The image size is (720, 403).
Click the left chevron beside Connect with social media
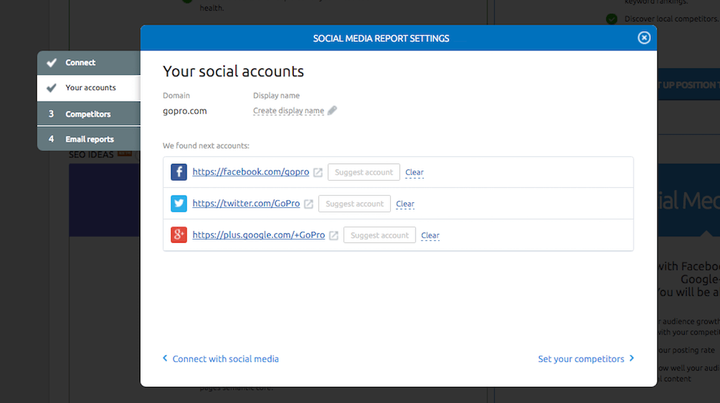click(165, 358)
